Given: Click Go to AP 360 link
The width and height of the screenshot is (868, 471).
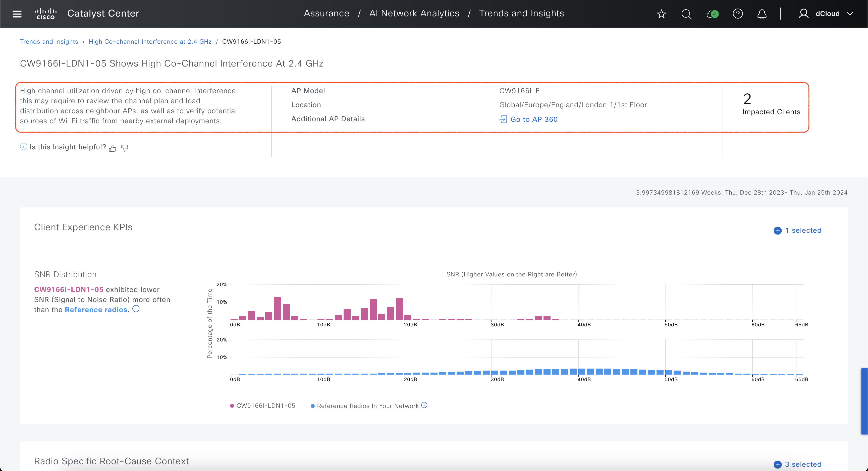Looking at the screenshot, I should pos(534,119).
